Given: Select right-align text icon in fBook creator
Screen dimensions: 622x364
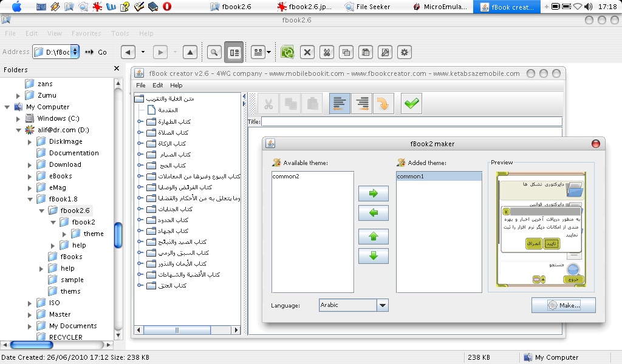Looking at the screenshot, I should click(362, 104).
